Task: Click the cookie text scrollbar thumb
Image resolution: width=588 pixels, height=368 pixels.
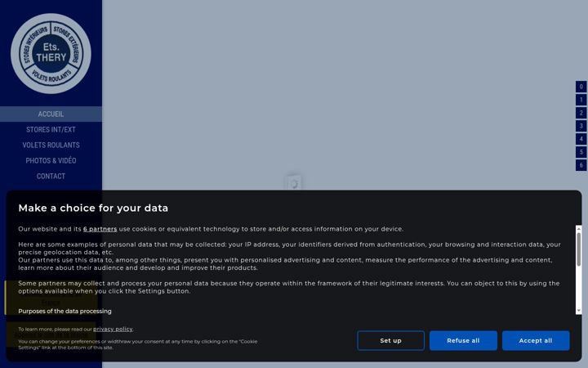Action: coord(579,249)
